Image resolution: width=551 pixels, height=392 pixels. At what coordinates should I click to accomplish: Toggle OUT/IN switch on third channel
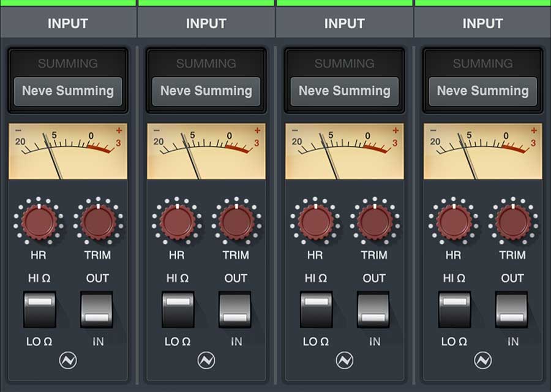tap(373, 309)
